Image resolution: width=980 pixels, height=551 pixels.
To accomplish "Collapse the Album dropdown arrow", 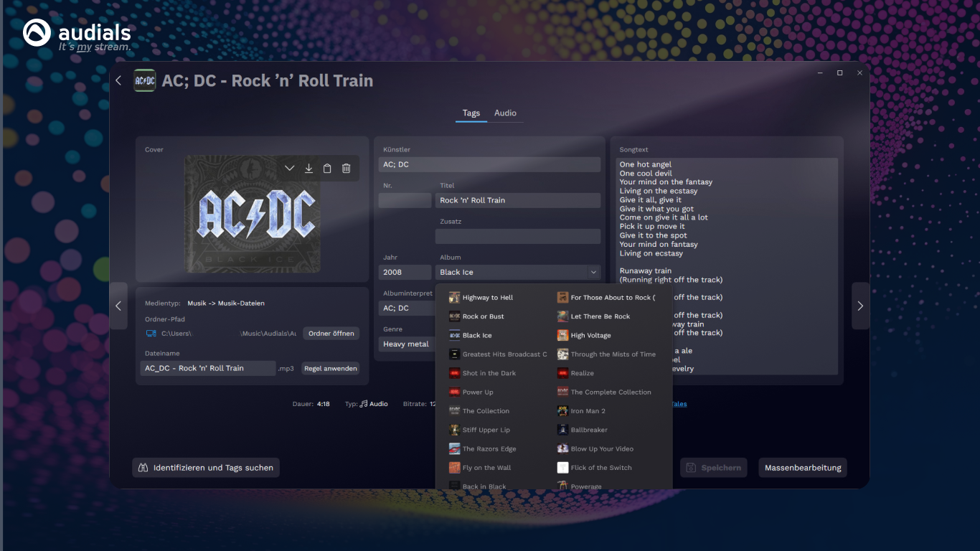I will (593, 272).
